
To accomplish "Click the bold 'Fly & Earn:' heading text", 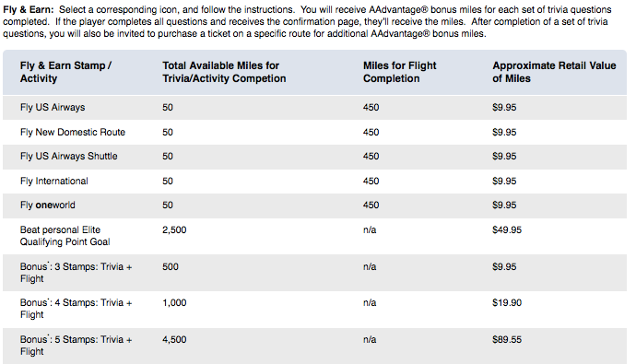I will [28, 10].
